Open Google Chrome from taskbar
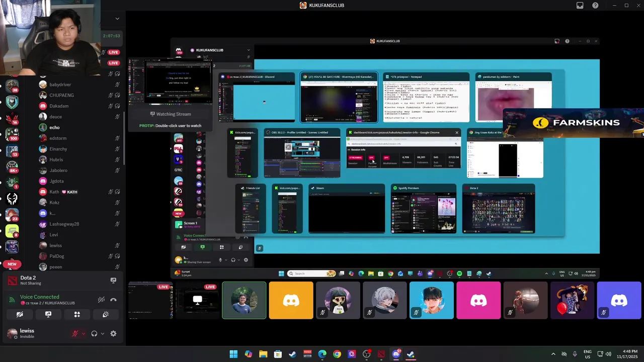This screenshot has height=362, width=644. pos(337,354)
